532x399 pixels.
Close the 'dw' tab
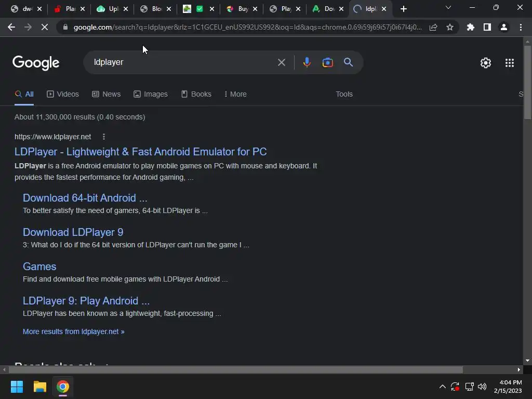39,9
